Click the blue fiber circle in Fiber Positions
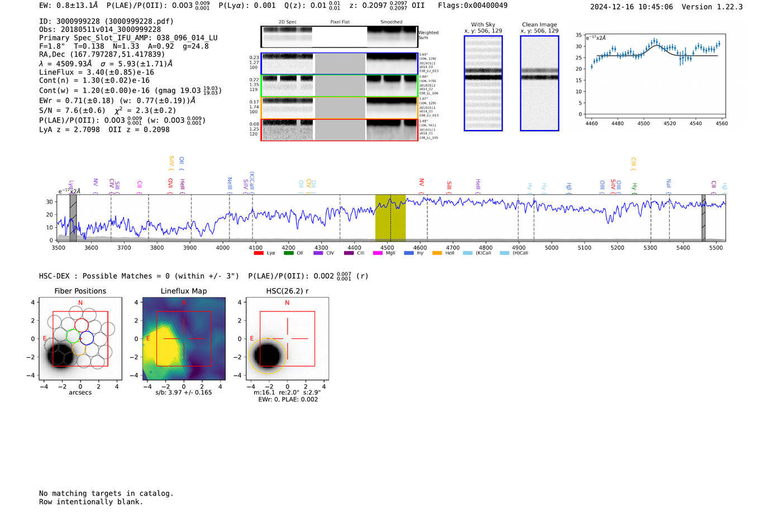 pyautogui.click(x=87, y=338)
